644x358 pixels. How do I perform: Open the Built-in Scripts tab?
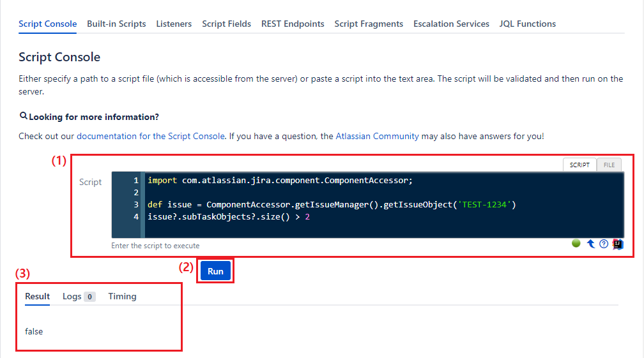116,24
